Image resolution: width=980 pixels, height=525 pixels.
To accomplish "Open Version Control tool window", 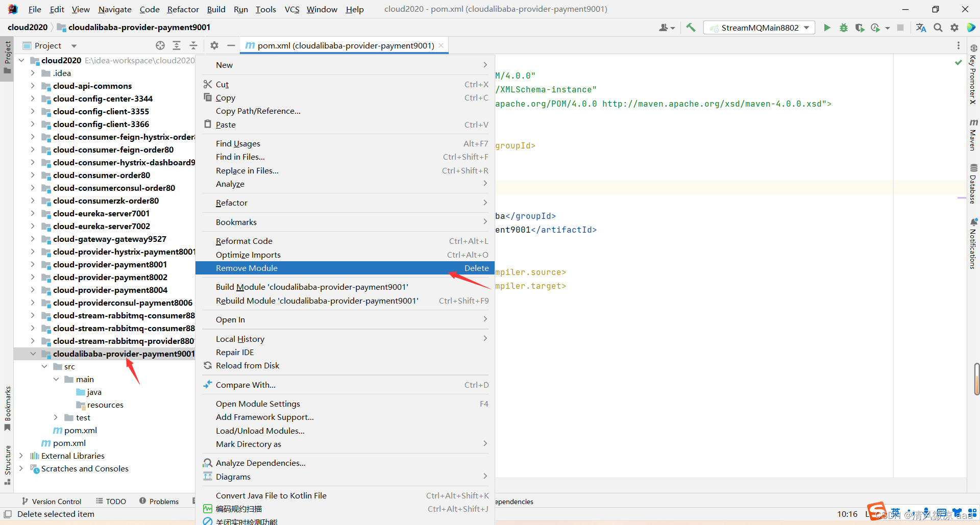I will 52,501.
